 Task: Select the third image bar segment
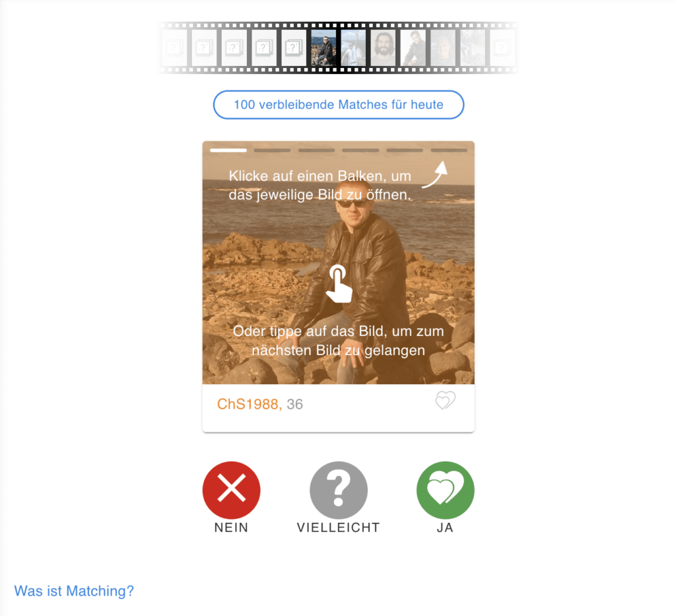tap(316, 150)
